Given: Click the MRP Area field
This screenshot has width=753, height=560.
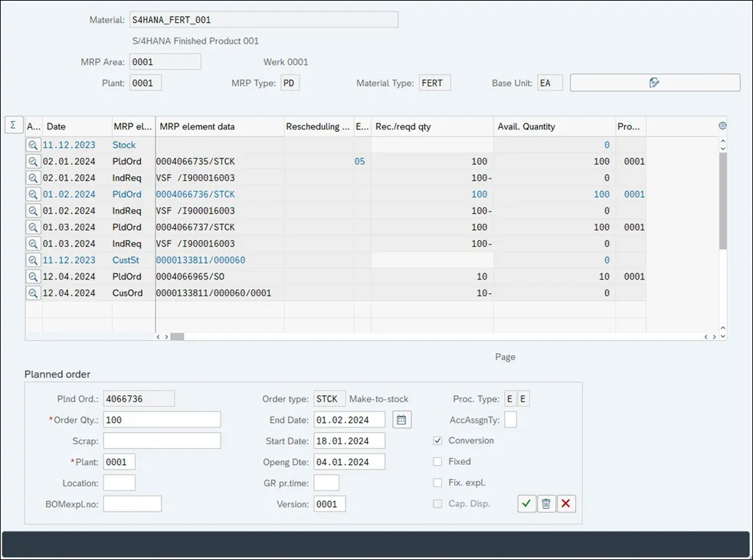Looking at the screenshot, I should point(165,62).
